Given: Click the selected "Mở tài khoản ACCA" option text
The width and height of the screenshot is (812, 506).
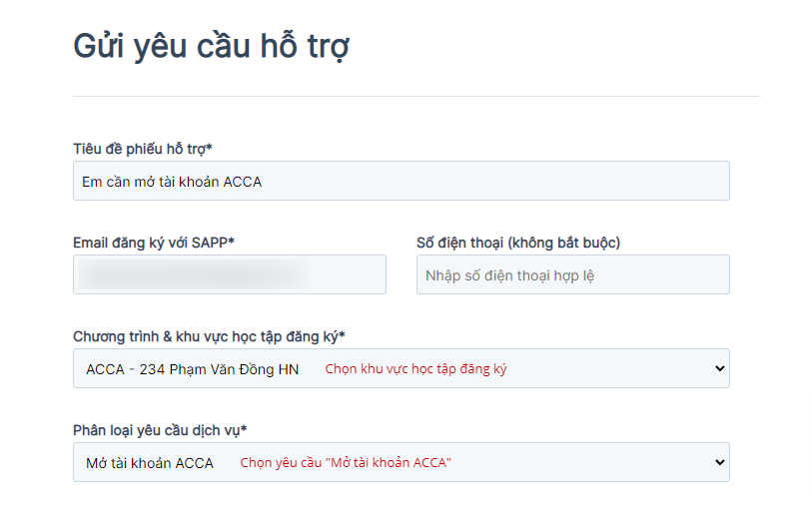Looking at the screenshot, I should (150, 463).
